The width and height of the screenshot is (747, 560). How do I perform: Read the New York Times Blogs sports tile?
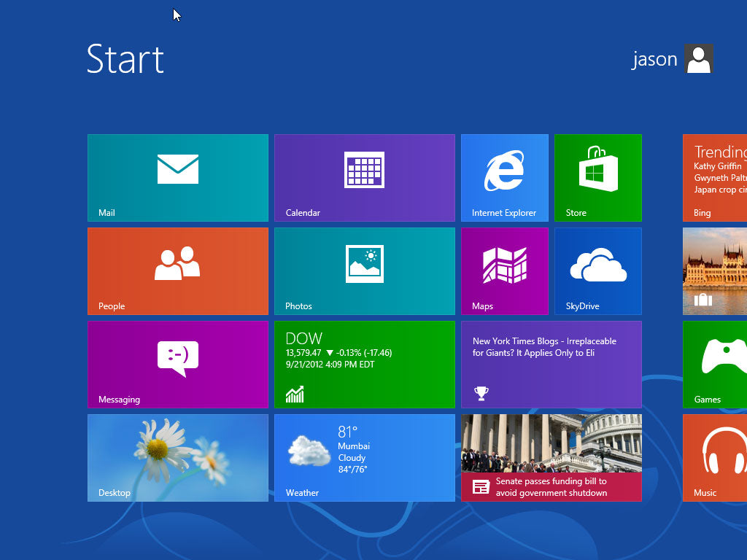point(551,364)
